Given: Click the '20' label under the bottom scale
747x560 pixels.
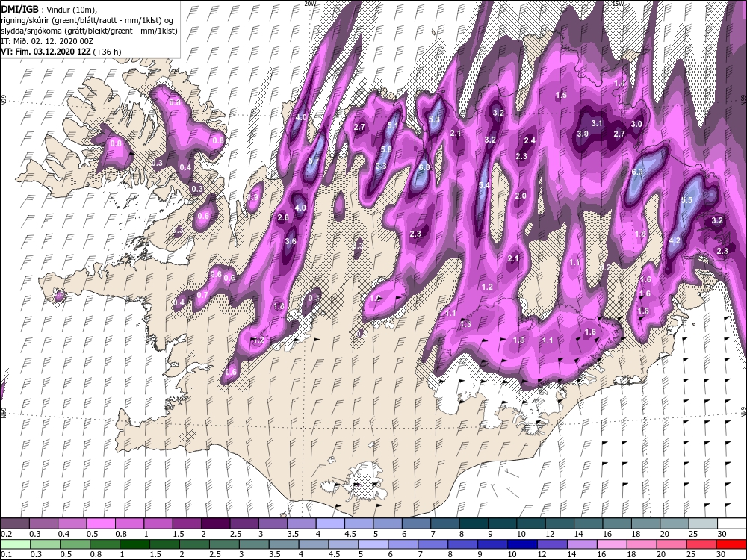Looking at the screenshot, I should point(662,556).
